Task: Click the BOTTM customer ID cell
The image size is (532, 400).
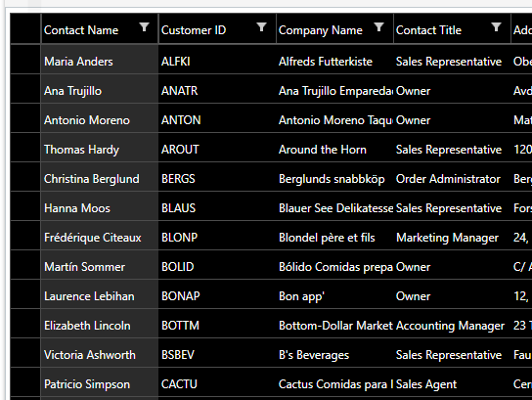Action: click(x=217, y=324)
